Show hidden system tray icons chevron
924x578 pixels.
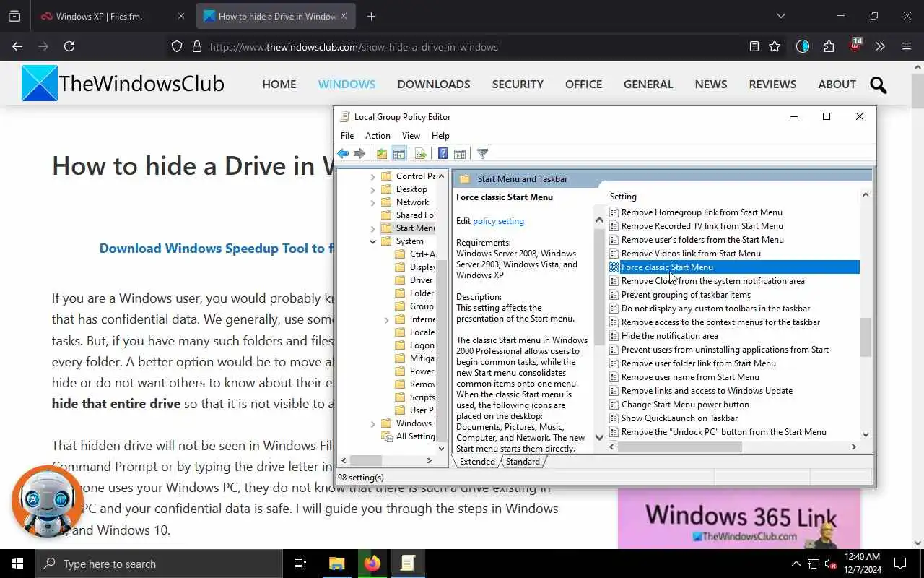pyautogui.click(x=796, y=564)
